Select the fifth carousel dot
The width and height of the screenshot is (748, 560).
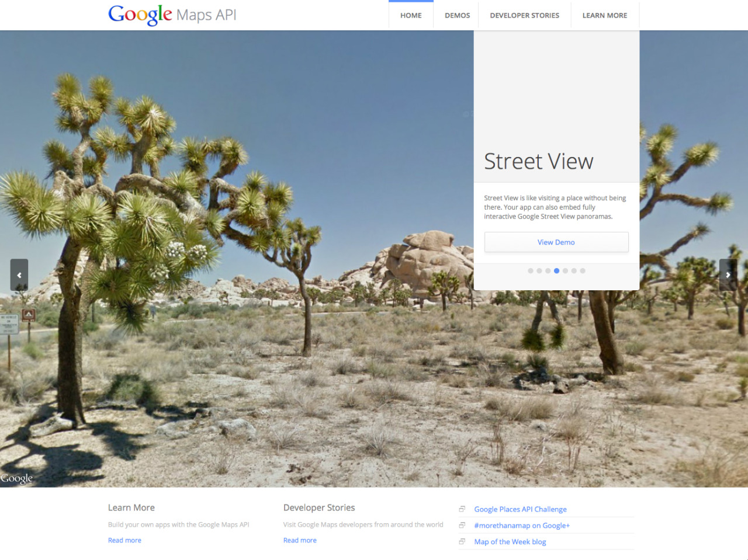(x=565, y=271)
